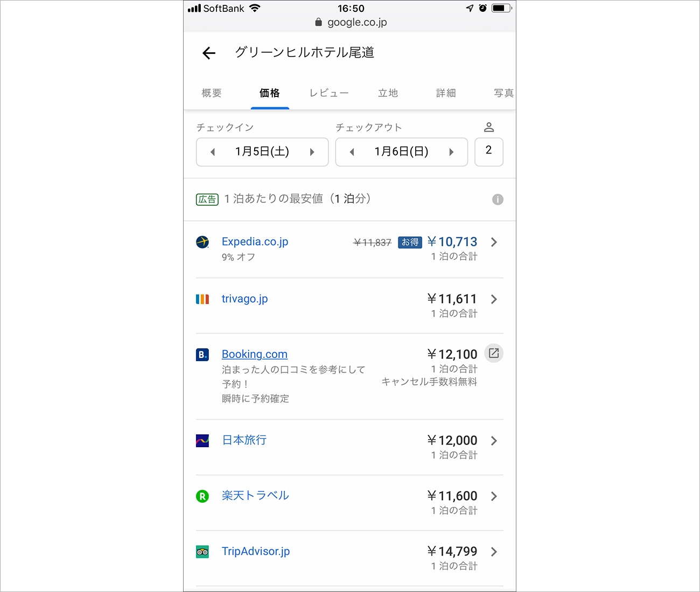The height and width of the screenshot is (592, 700).
Task: Tap the battery indicator in status bar
Action: tap(502, 8)
